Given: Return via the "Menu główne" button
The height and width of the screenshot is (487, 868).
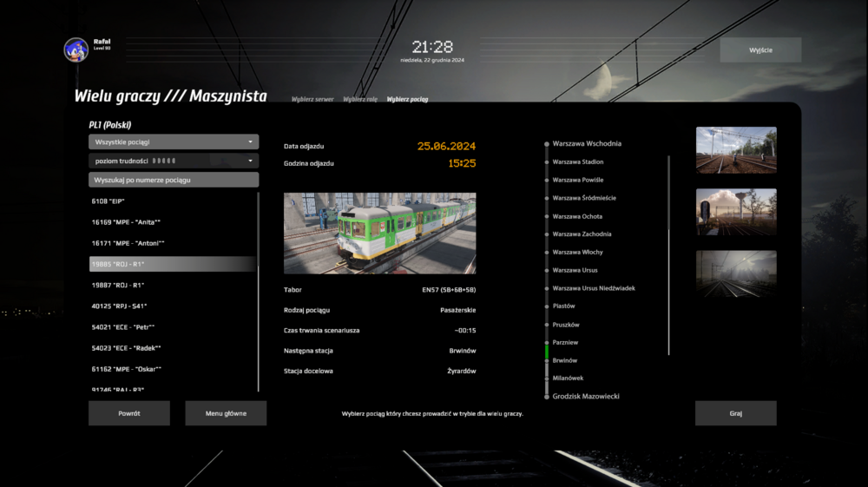Looking at the screenshot, I should [226, 413].
